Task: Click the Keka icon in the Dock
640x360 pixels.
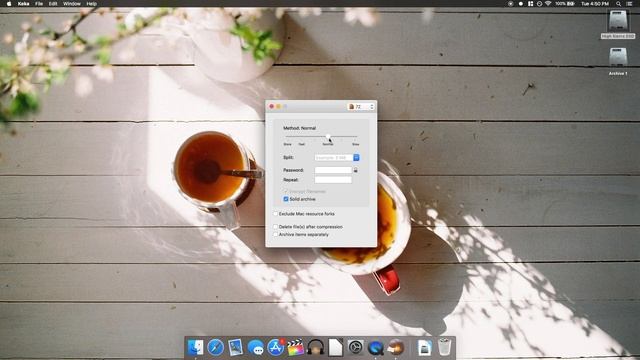Action: [395, 347]
